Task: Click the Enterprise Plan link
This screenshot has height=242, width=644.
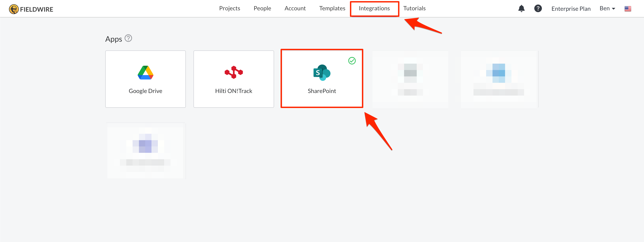Action: [571, 9]
